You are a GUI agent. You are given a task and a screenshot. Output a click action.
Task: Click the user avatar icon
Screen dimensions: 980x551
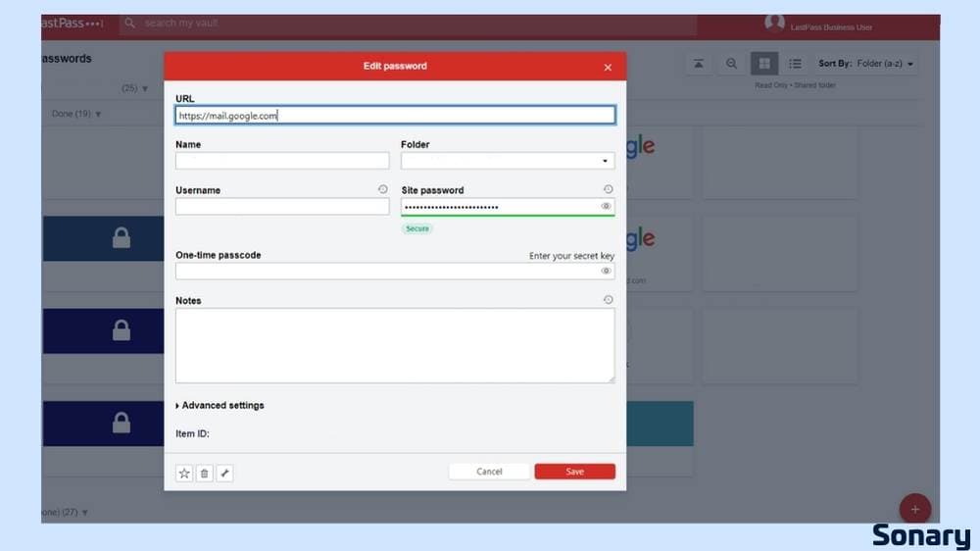[774, 24]
